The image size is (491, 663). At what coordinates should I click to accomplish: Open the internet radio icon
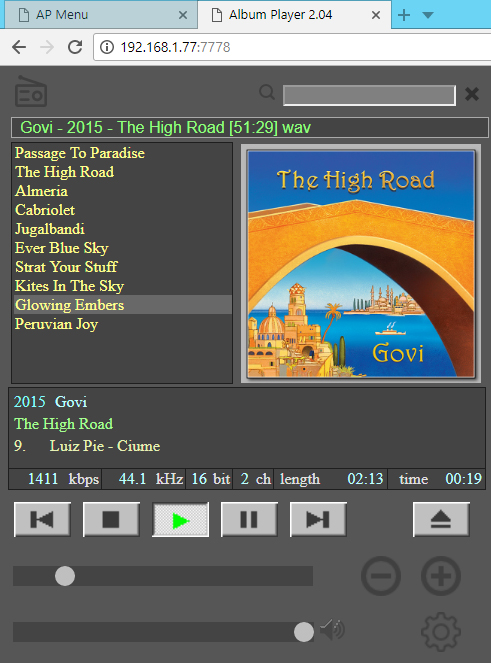point(31,91)
